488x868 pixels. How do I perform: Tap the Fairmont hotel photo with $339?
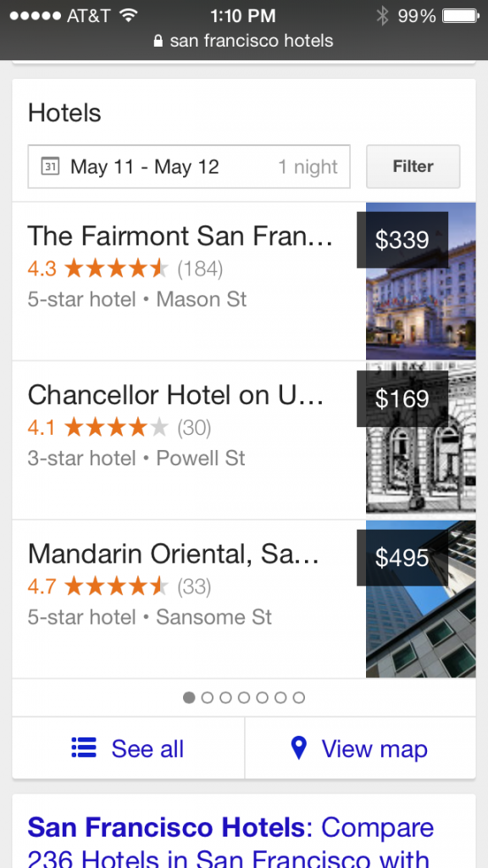point(421,281)
